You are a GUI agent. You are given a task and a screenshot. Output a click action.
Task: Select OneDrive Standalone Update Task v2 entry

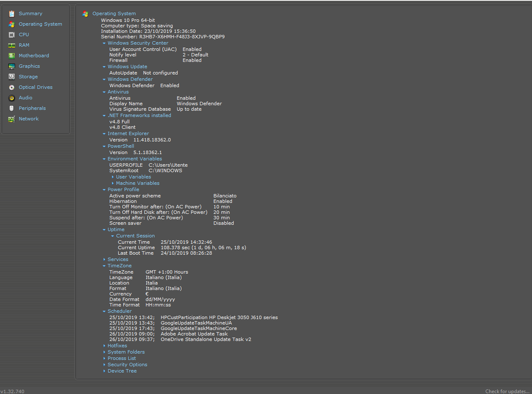coord(180,339)
